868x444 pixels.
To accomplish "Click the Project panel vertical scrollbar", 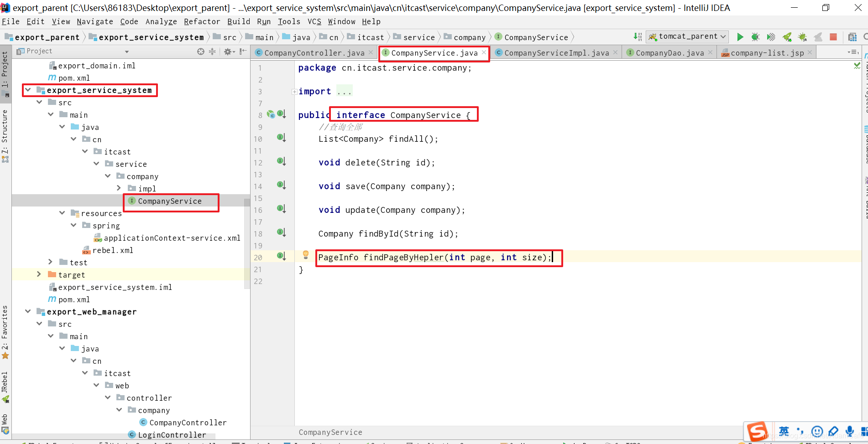I will click(247, 244).
